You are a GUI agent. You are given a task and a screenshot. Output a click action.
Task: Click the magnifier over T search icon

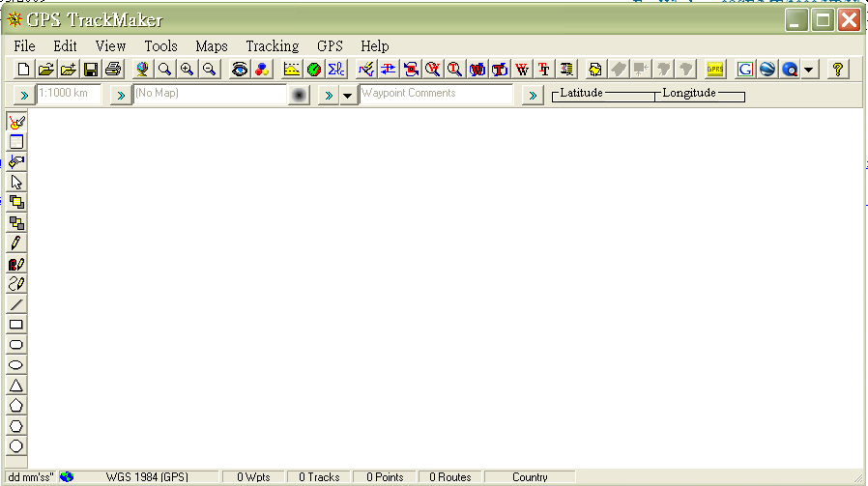[455, 70]
